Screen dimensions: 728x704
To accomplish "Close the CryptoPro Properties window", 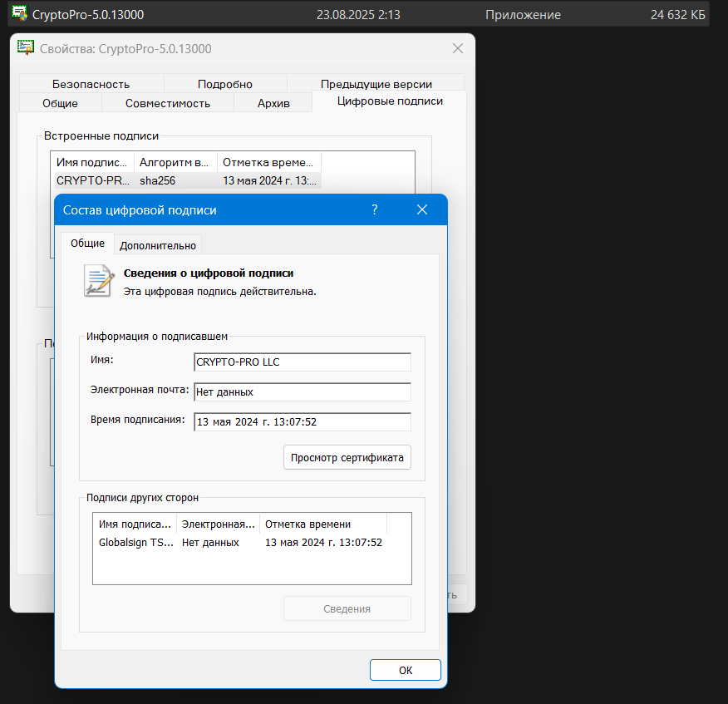I will click(458, 48).
